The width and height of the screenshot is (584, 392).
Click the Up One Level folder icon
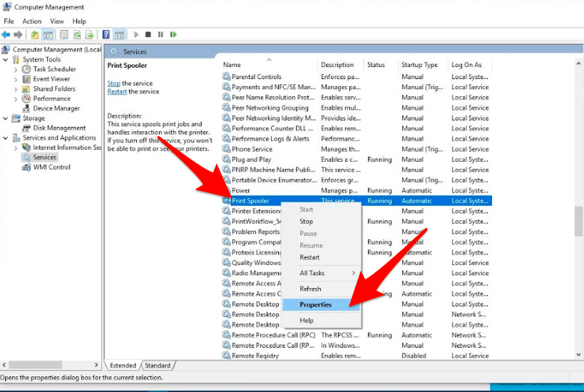pyautogui.click(x=35, y=34)
